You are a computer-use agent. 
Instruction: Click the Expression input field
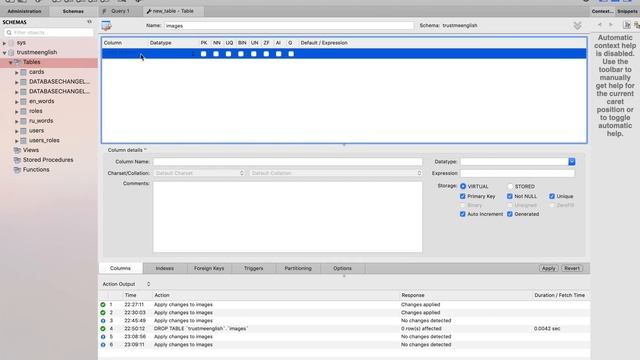coord(518,173)
